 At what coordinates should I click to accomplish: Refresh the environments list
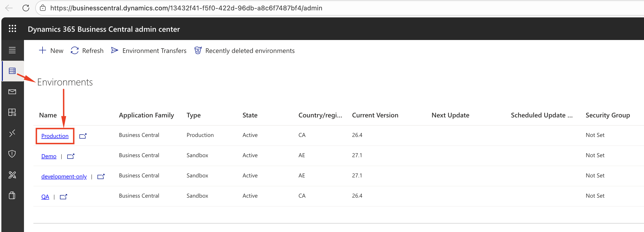(87, 51)
